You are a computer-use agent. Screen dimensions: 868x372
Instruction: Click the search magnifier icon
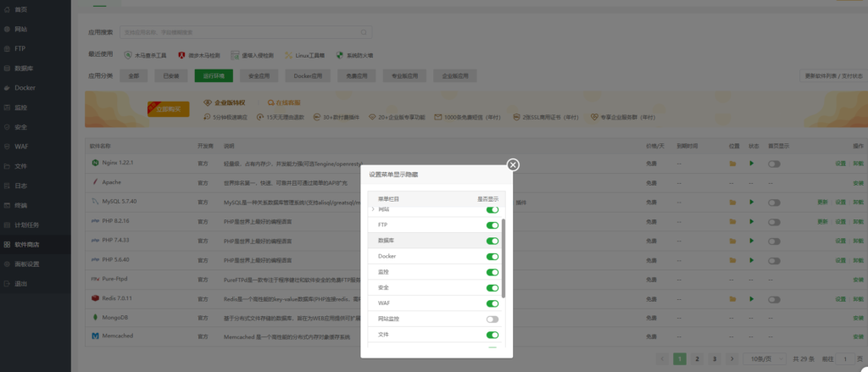pyautogui.click(x=364, y=32)
